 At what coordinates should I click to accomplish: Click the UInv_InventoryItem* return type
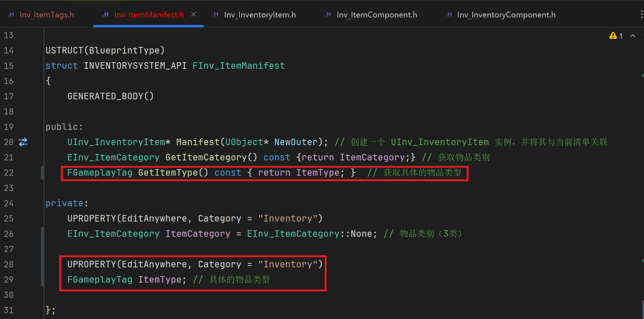pyautogui.click(x=119, y=142)
